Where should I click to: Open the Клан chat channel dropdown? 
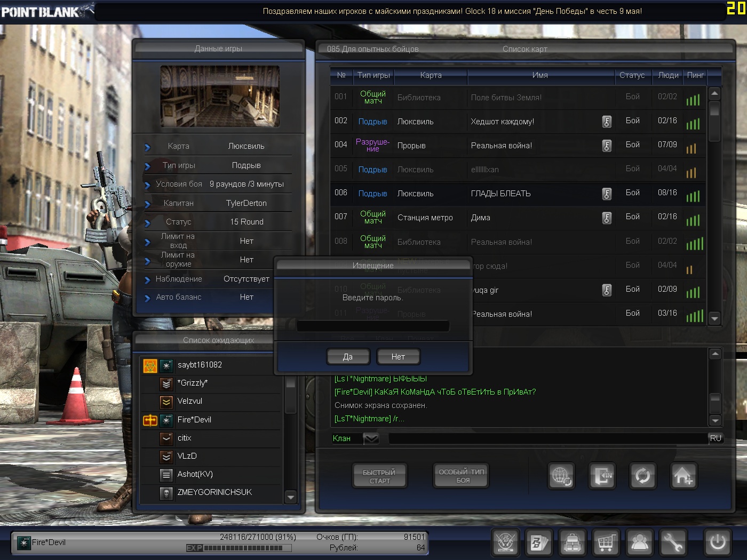pos(371,438)
